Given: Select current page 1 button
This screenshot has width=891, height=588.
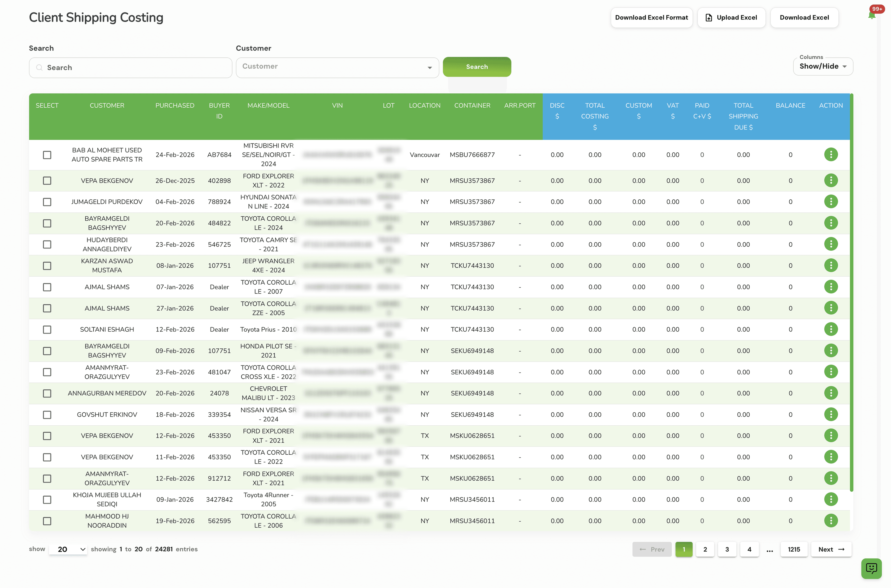Looking at the screenshot, I should (x=684, y=549).
